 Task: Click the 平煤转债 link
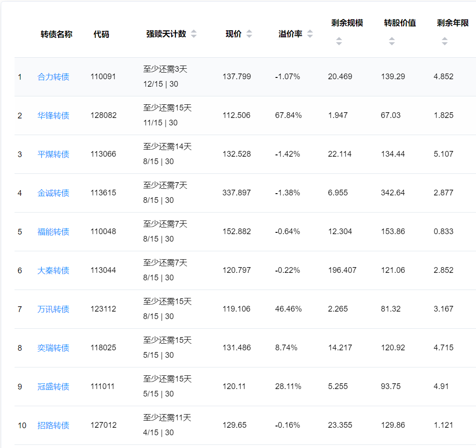click(53, 154)
